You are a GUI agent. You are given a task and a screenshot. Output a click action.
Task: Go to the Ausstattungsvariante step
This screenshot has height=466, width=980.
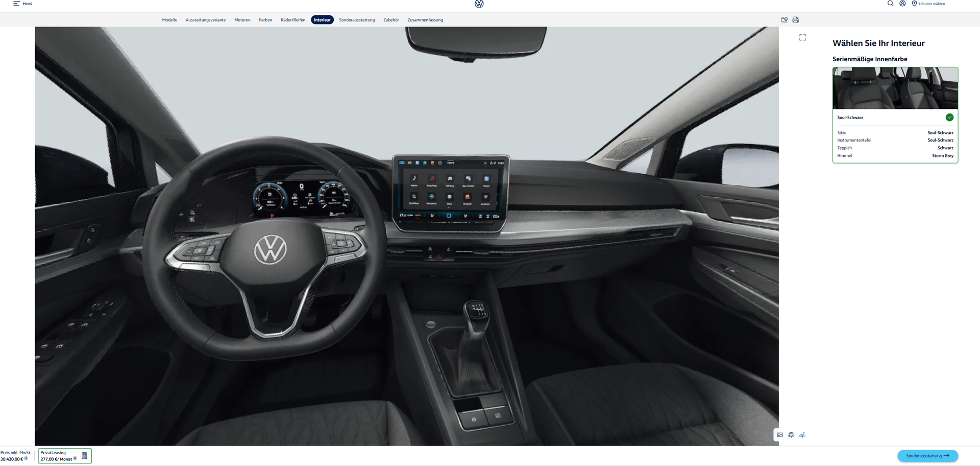(206, 20)
